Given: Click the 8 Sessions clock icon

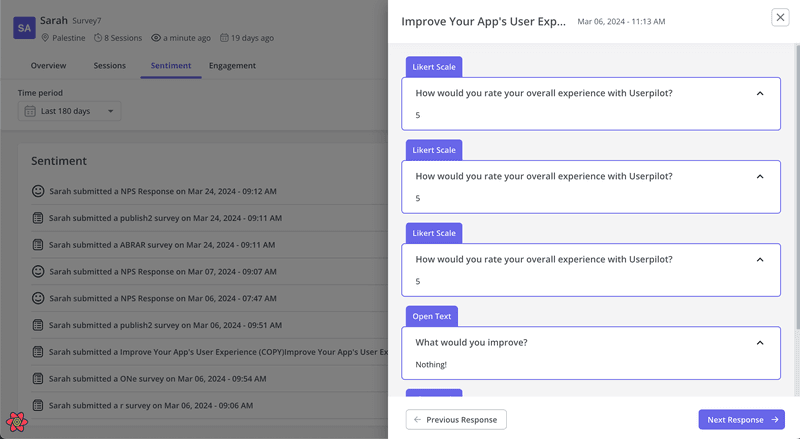Looking at the screenshot, I should click(98, 38).
